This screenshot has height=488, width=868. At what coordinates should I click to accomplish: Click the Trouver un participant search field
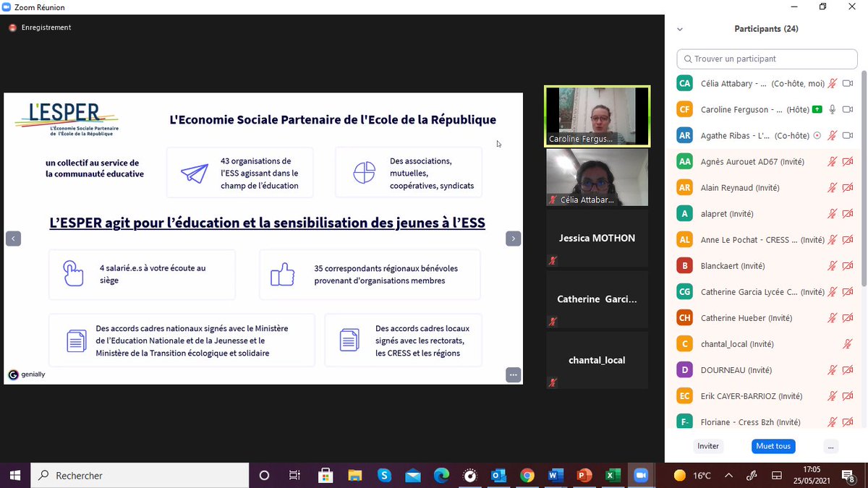point(767,59)
